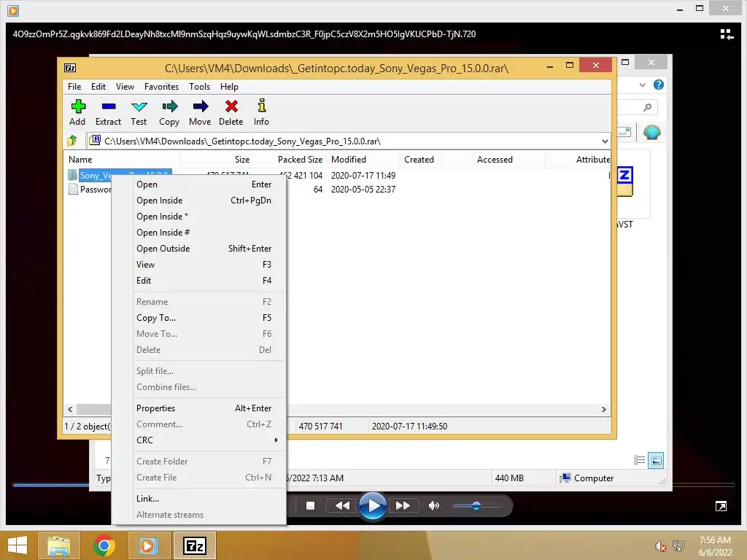Click the Add toolbar icon in 7-Zip

(77, 106)
